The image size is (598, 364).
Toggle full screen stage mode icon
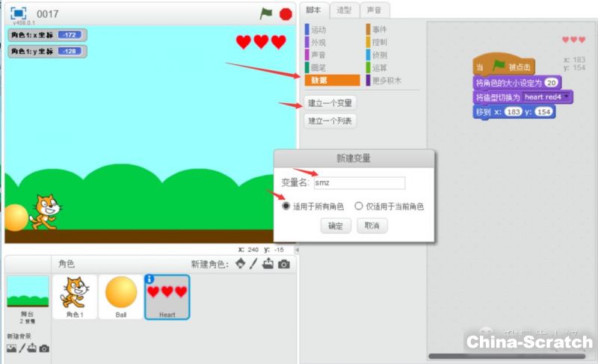tap(18, 13)
